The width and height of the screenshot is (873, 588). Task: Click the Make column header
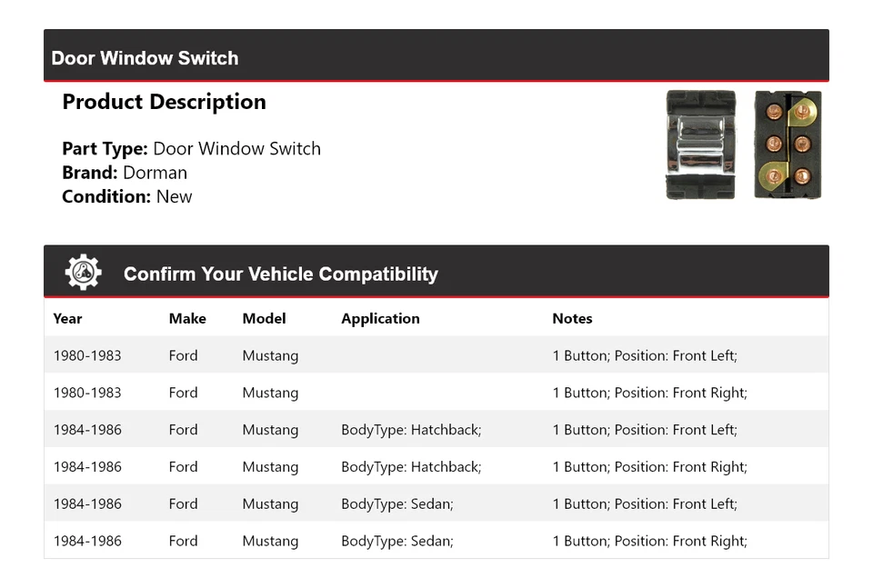click(x=187, y=318)
